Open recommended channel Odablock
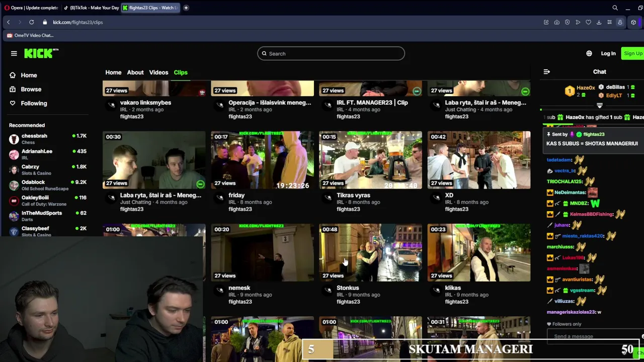 [48, 185]
